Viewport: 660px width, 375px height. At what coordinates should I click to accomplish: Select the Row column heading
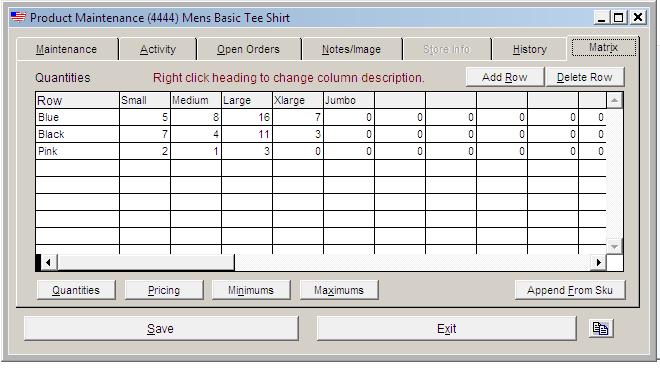coord(77,100)
